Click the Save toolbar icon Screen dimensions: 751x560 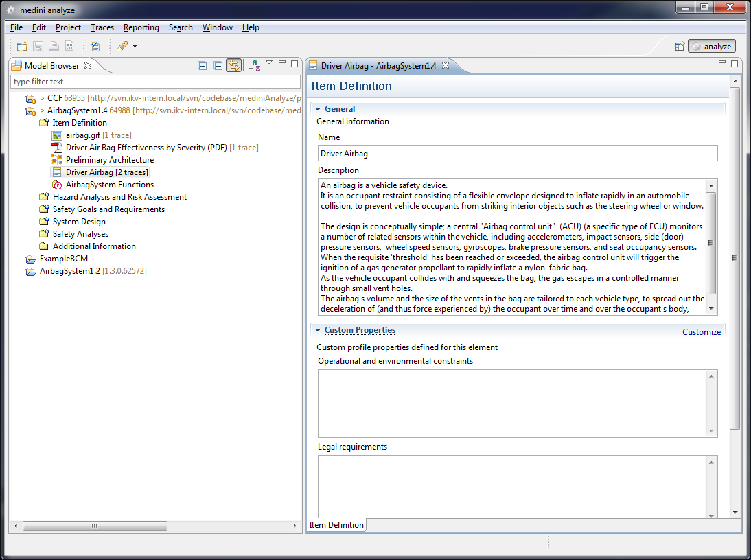[x=38, y=46]
